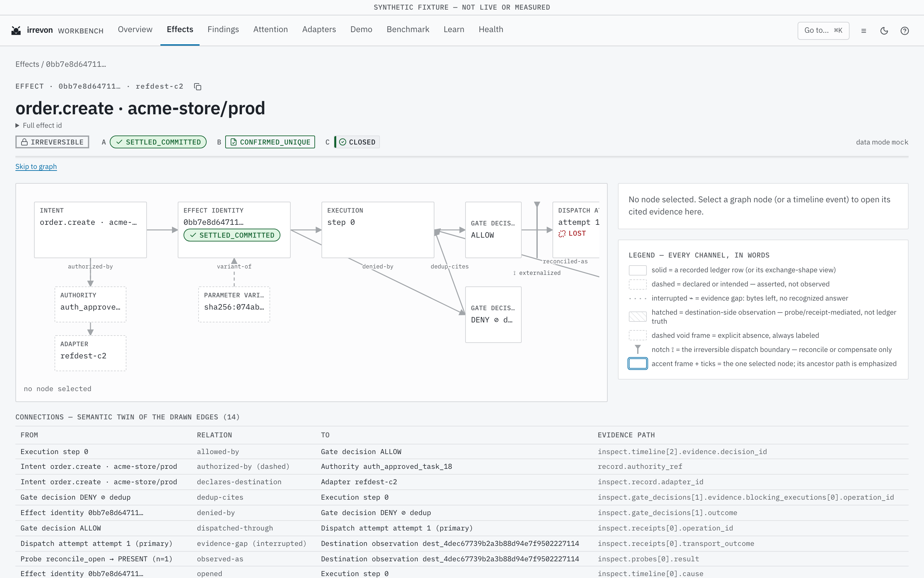Select the ADAPTER refdest-c2 node
924x578 pixels.
[90, 353]
